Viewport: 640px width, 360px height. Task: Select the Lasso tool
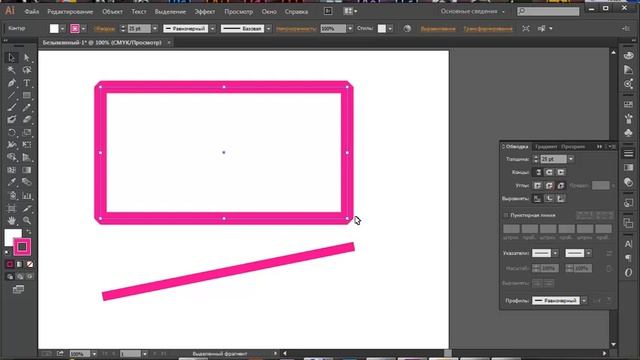(x=27, y=70)
